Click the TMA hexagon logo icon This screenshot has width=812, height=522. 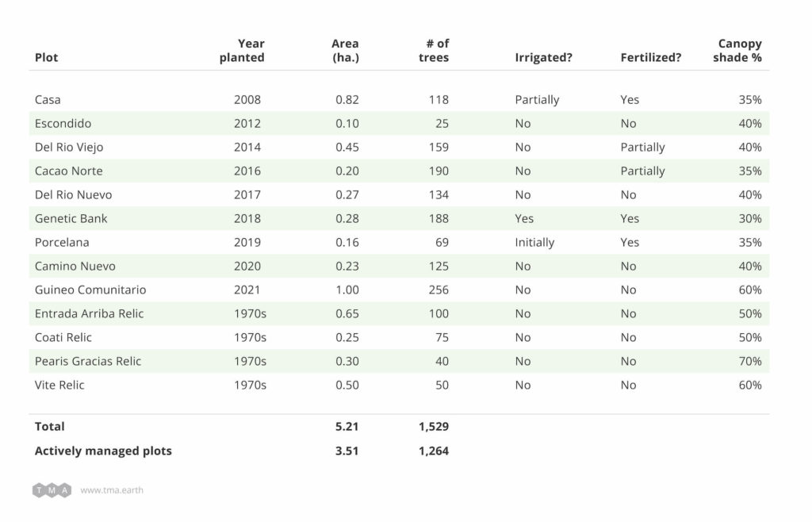pyautogui.click(x=52, y=490)
